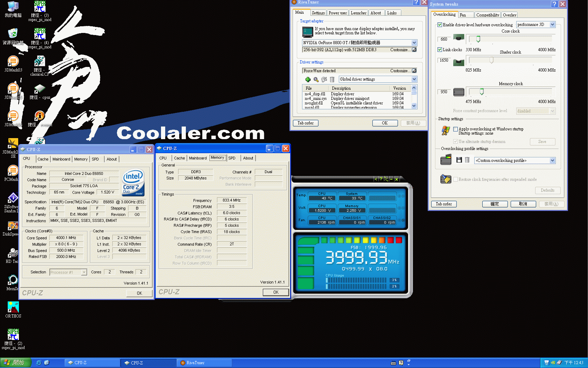The width and height of the screenshot is (588, 368).
Task: Click OK in CPU-Z Memory window
Action: pyautogui.click(x=276, y=292)
